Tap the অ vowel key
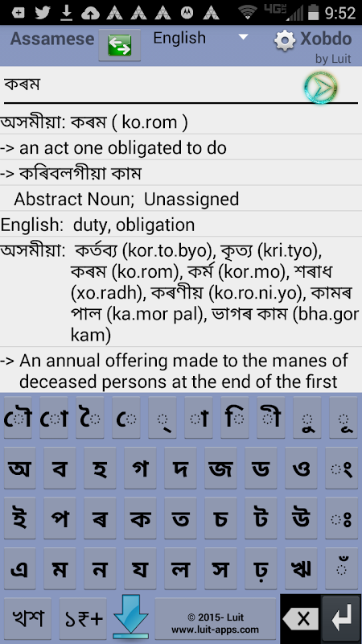Viewport: 362px width, 644px height. [19, 468]
